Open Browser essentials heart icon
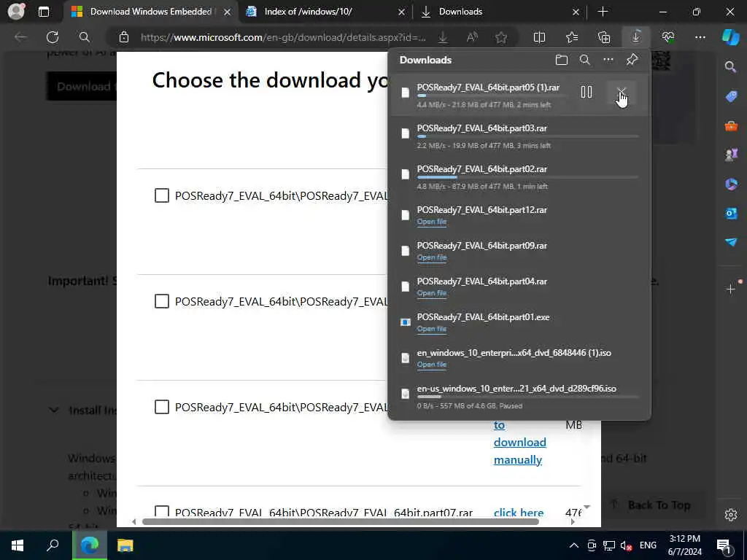This screenshot has height=560, width=747. [668, 37]
